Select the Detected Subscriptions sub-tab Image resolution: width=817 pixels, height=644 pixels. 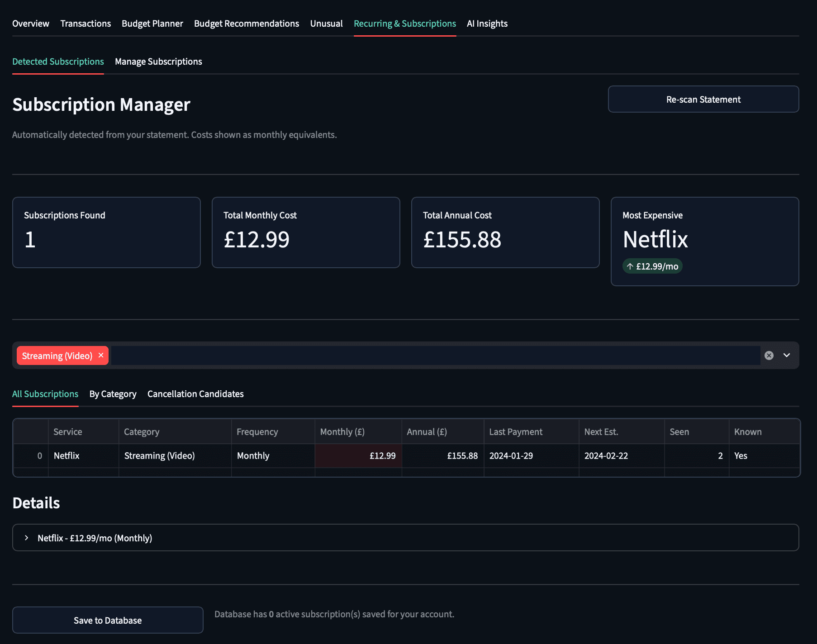click(58, 62)
